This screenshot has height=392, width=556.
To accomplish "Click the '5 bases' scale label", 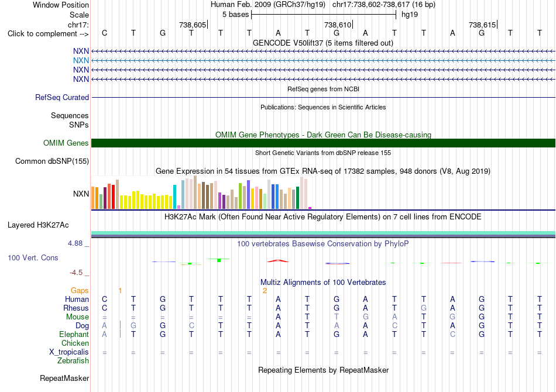I will coord(235,15).
